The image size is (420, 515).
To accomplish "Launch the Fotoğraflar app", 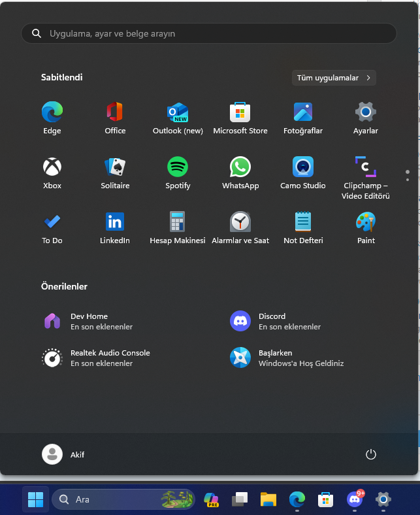I will point(303,118).
